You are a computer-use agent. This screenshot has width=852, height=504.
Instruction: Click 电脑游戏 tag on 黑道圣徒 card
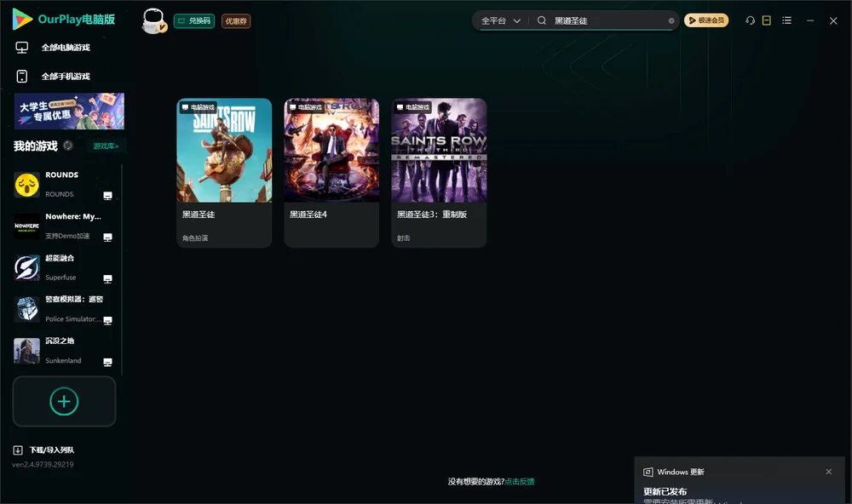pyautogui.click(x=199, y=107)
